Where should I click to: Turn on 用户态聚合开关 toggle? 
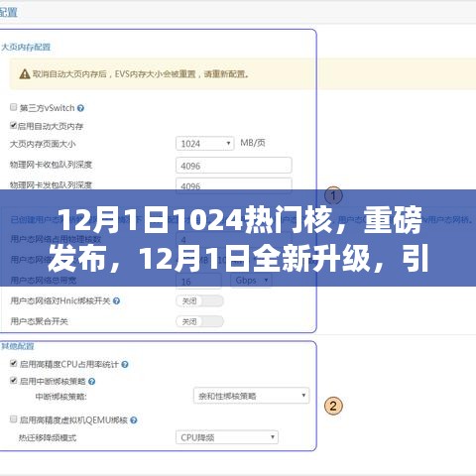pyautogui.click(x=199, y=321)
